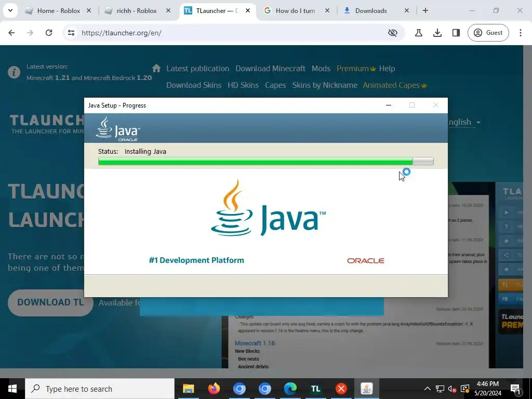Screen dimensions: 532x399
Task: Toggle the browser side panel
Action: tap(456, 33)
